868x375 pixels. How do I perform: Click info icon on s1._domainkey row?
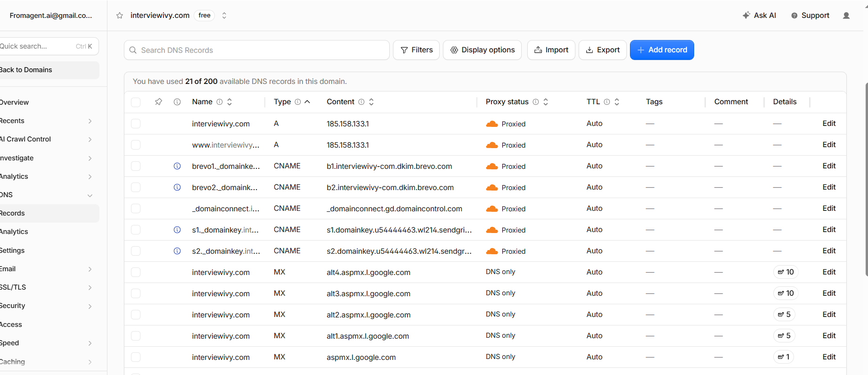(x=177, y=230)
